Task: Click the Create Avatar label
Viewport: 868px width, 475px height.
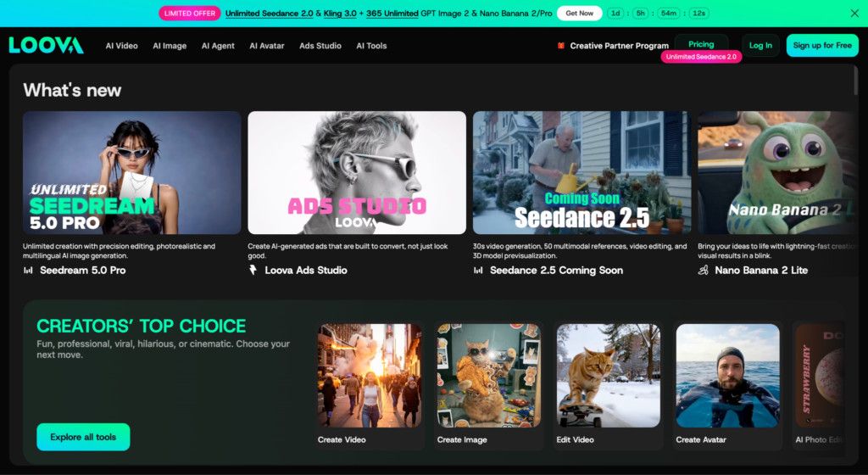Action: [701, 439]
